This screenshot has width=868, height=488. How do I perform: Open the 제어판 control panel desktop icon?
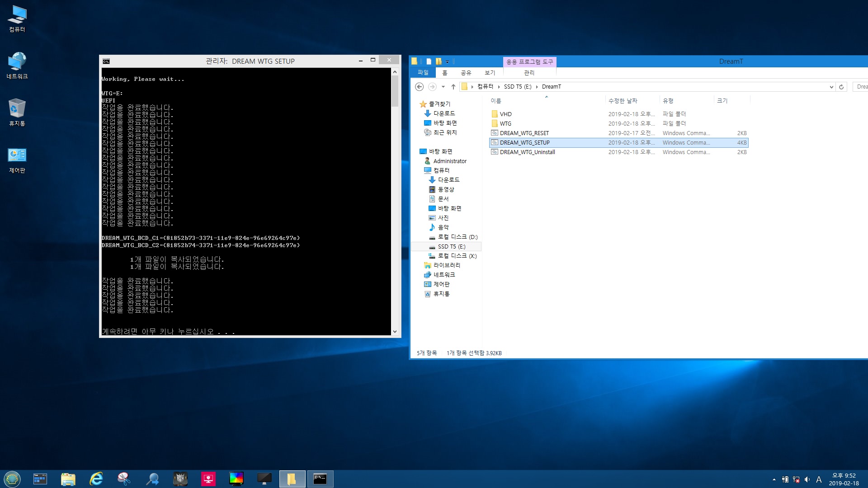(17, 160)
